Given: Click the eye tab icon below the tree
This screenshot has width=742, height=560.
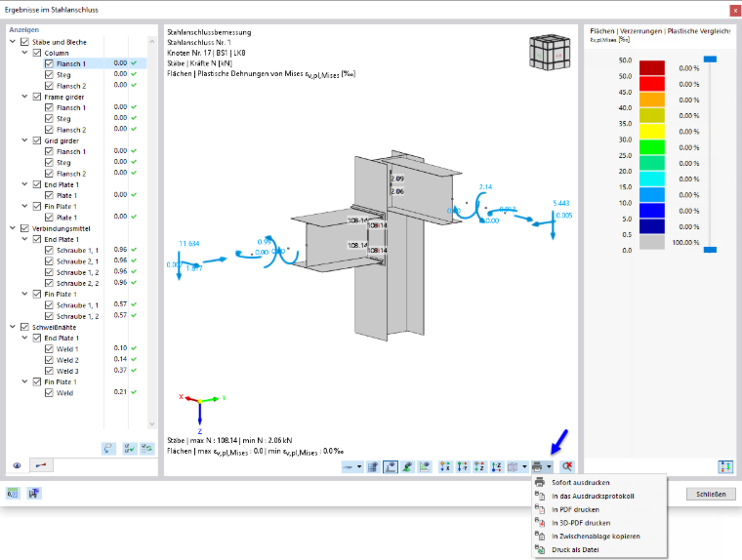Looking at the screenshot, I should click(x=17, y=465).
